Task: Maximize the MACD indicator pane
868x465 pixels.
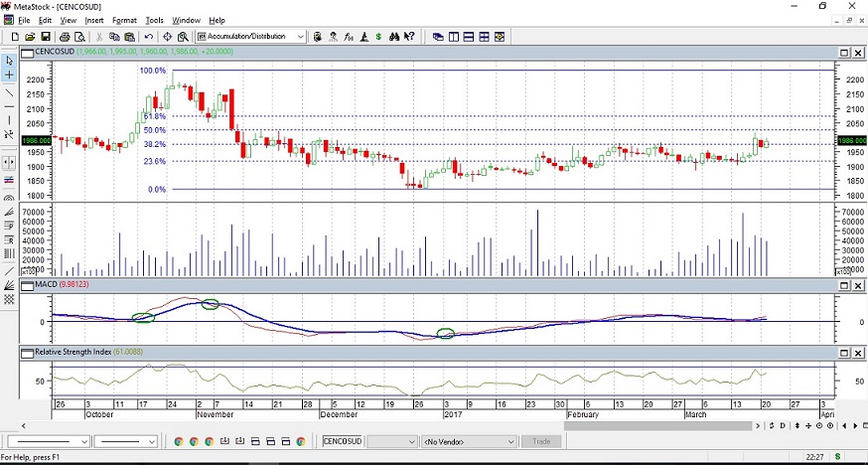Action: (844, 285)
